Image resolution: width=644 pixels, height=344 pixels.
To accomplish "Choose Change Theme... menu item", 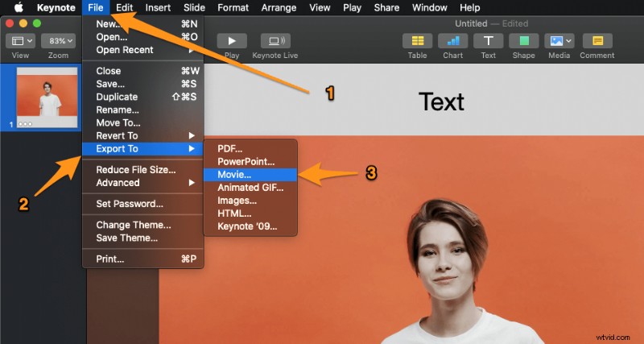I will click(x=143, y=225).
